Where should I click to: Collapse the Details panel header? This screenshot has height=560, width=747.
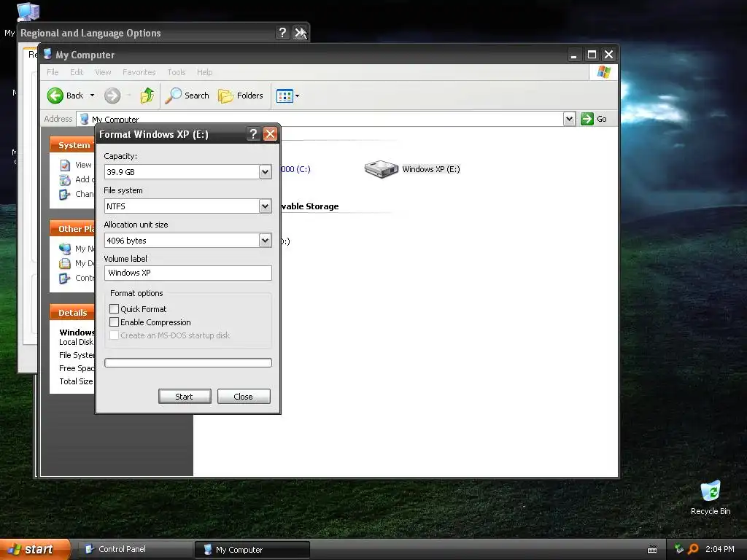point(72,312)
